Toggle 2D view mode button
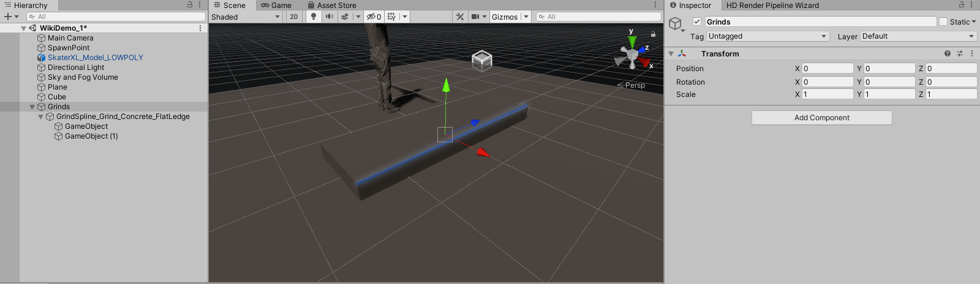 point(294,17)
